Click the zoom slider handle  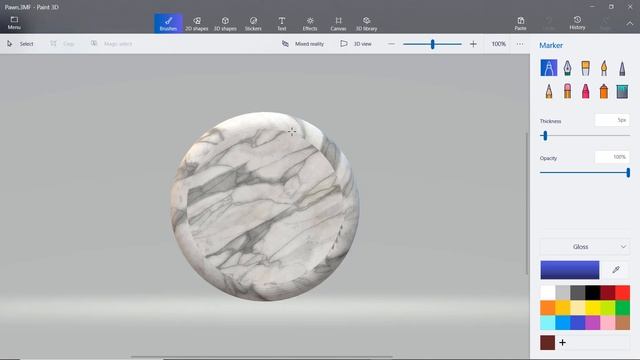pyautogui.click(x=433, y=44)
